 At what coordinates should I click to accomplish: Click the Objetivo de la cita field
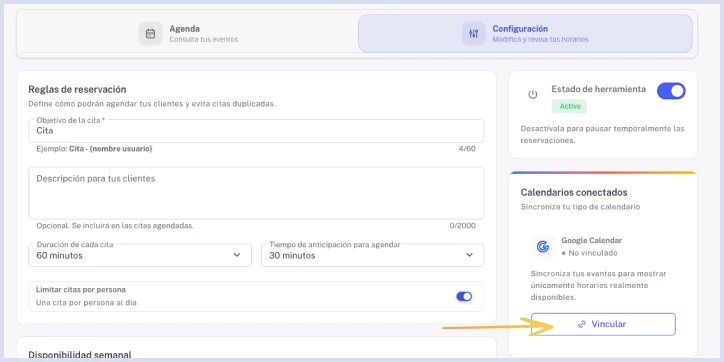[x=256, y=131]
